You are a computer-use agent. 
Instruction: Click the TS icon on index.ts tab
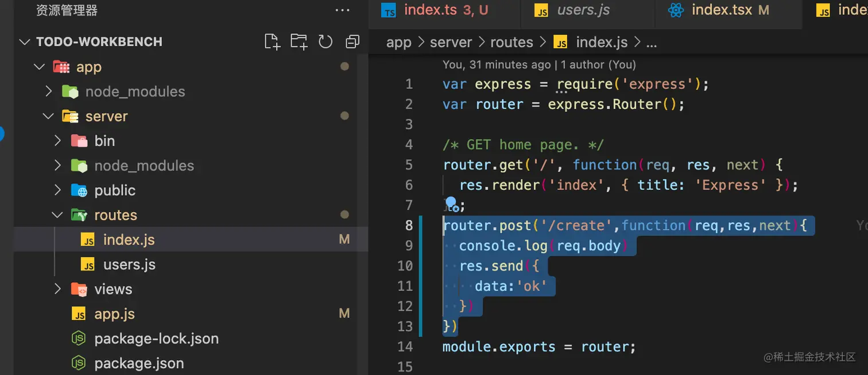point(389,11)
